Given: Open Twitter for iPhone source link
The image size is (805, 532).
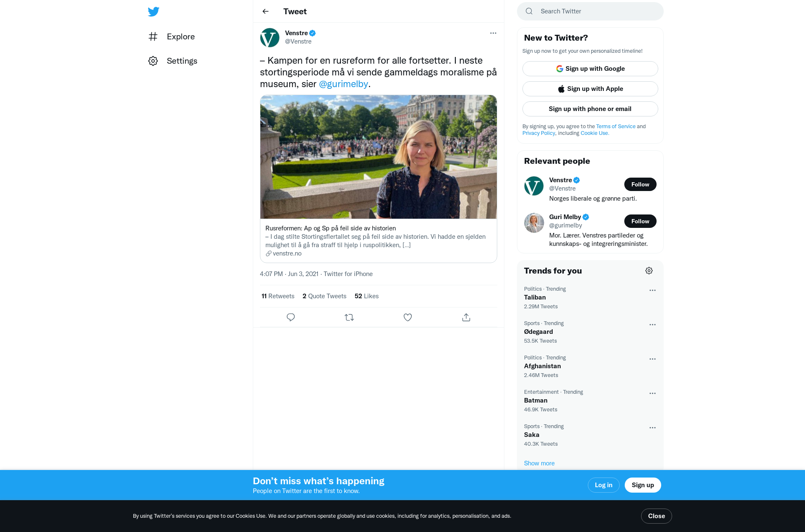Looking at the screenshot, I should pyautogui.click(x=348, y=274).
